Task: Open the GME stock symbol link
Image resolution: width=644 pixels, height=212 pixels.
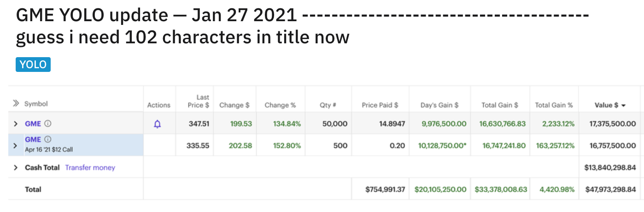Action: tap(33, 124)
